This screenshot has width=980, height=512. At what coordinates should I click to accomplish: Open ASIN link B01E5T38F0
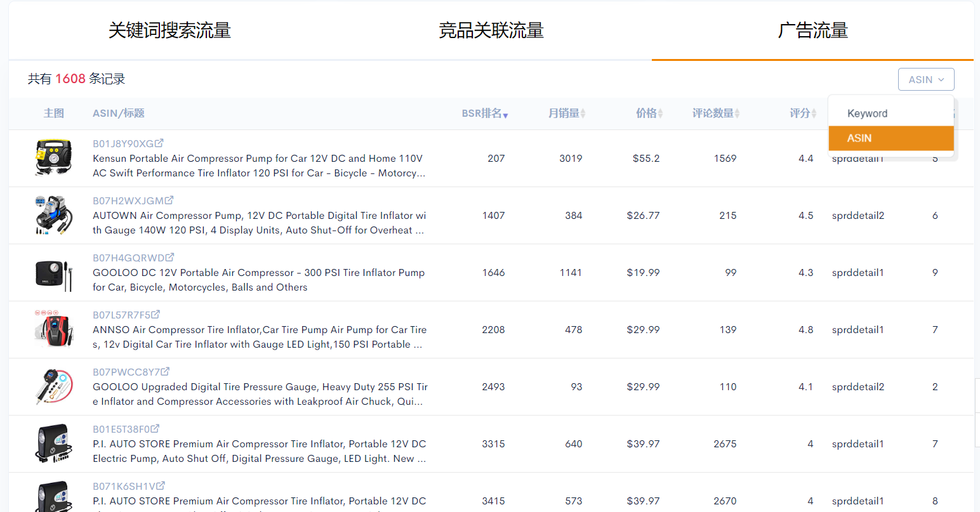point(121,429)
